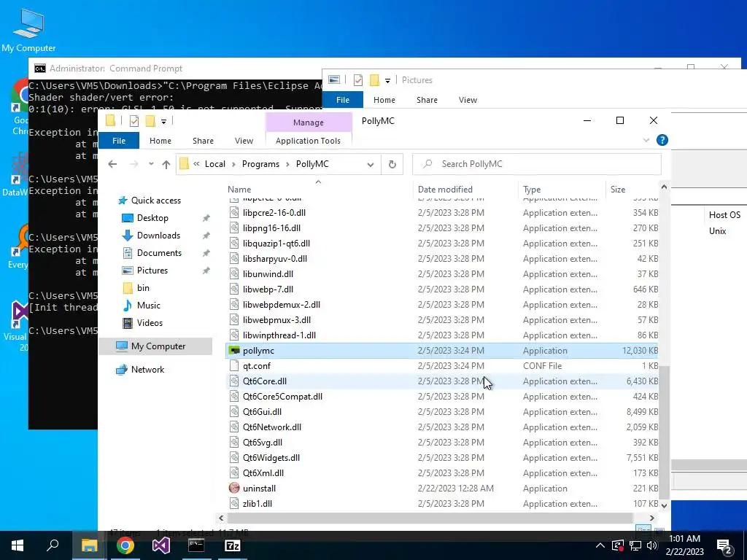747x560 pixels.
Task: Open Videos in navigation pane
Action: 150,323
